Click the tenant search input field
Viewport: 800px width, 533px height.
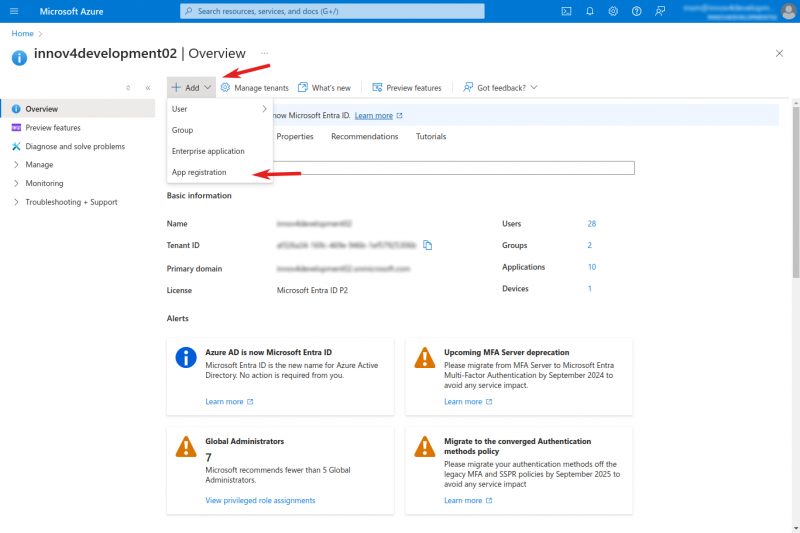[453, 168]
